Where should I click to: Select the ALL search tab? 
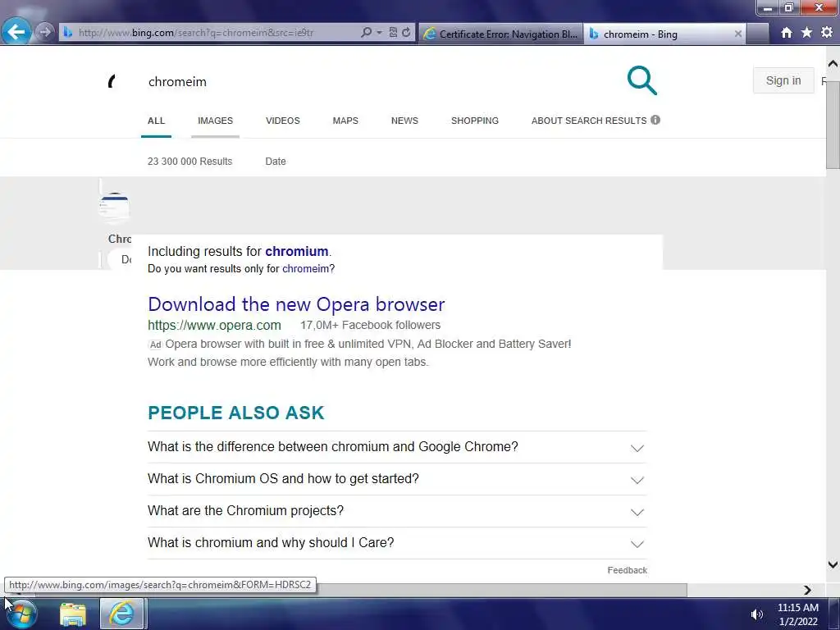157,121
